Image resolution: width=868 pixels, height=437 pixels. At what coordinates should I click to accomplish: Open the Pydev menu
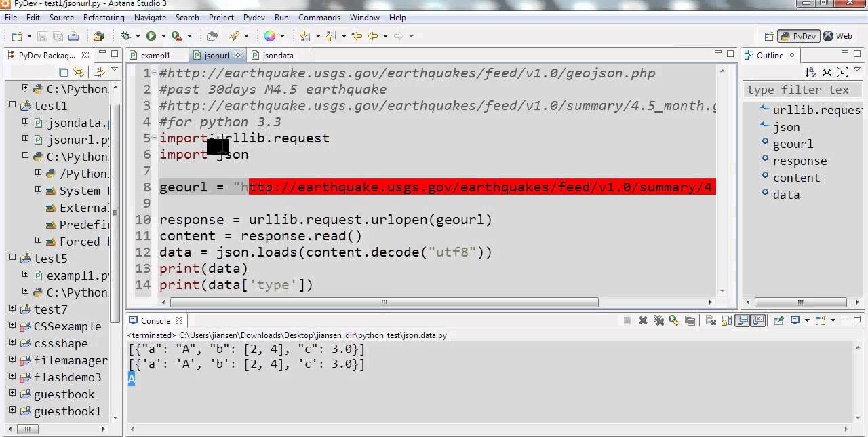[254, 18]
